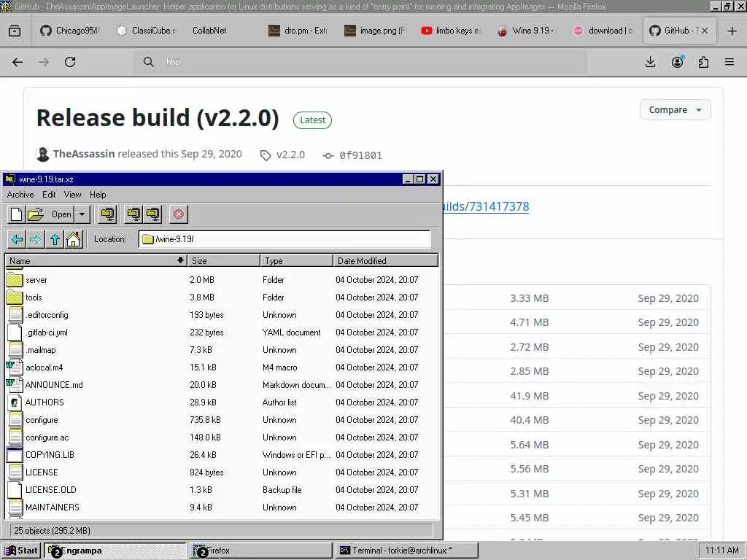Image resolution: width=747 pixels, height=560 pixels.
Task: Open the Help menu in Engrampa
Action: click(x=98, y=194)
